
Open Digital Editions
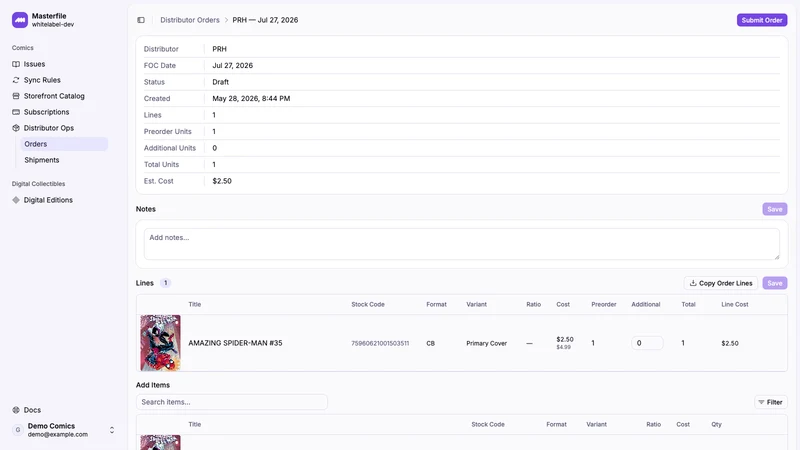click(x=48, y=200)
